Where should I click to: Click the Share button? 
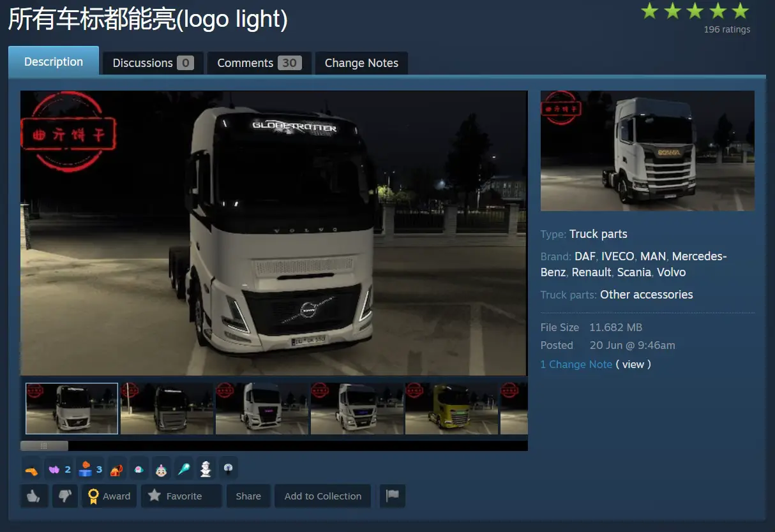click(x=248, y=496)
